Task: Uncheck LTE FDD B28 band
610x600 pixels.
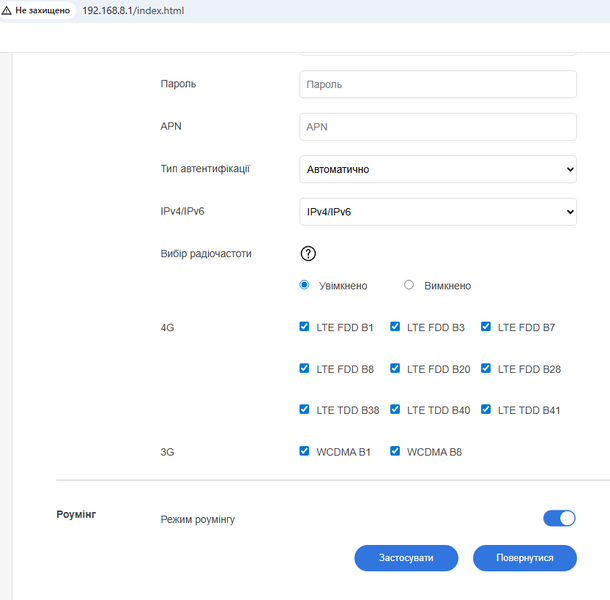Action: (x=486, y=368)
